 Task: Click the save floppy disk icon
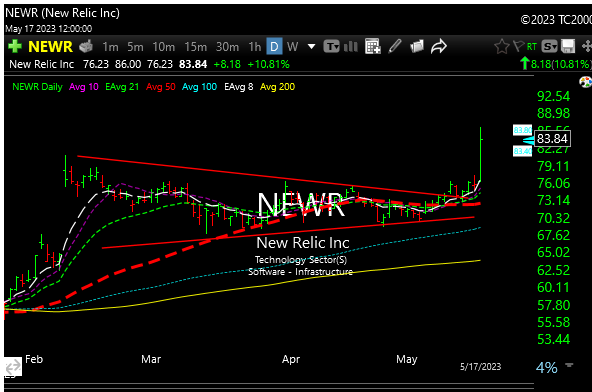(568, 46)
